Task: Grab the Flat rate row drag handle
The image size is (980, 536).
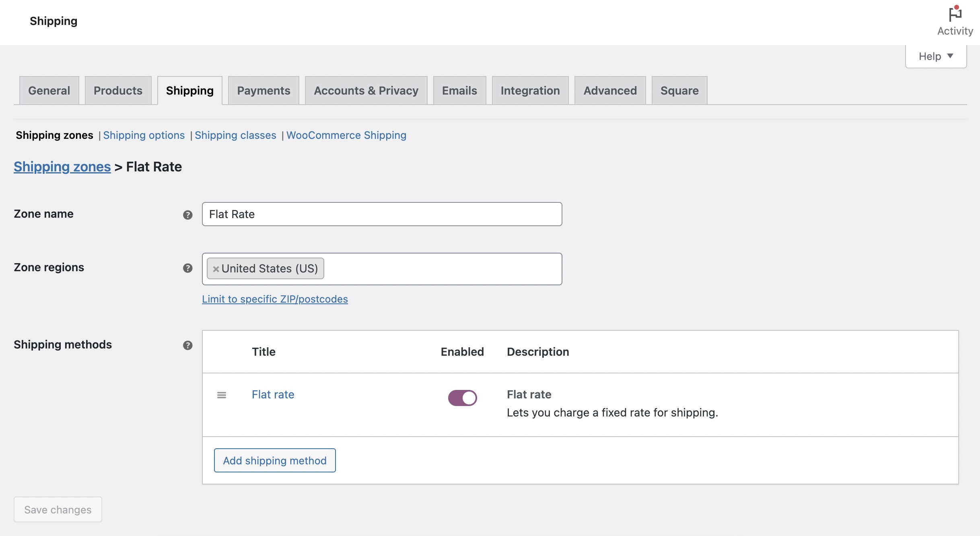Action: 222,395
